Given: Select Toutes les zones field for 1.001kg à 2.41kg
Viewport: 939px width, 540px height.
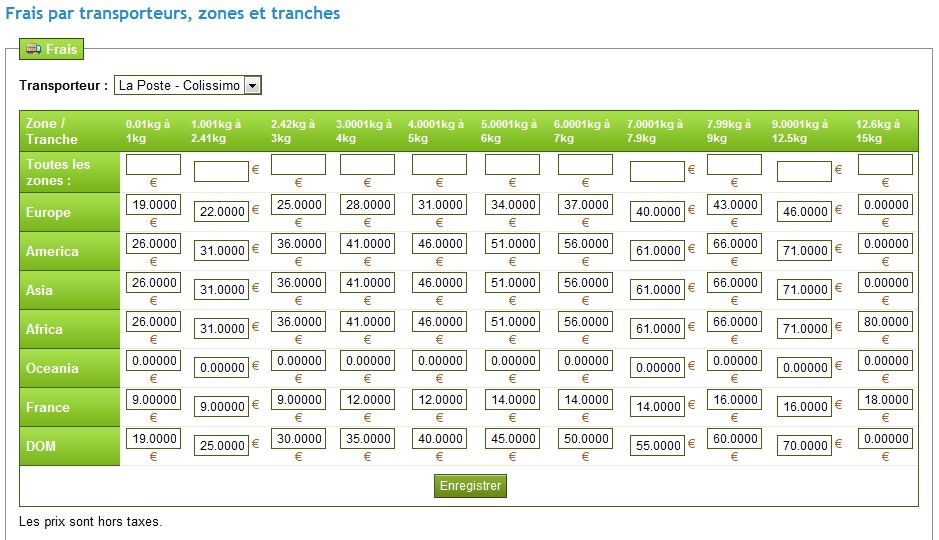Looking at the screenshot, I should click(x=221, y=171).
